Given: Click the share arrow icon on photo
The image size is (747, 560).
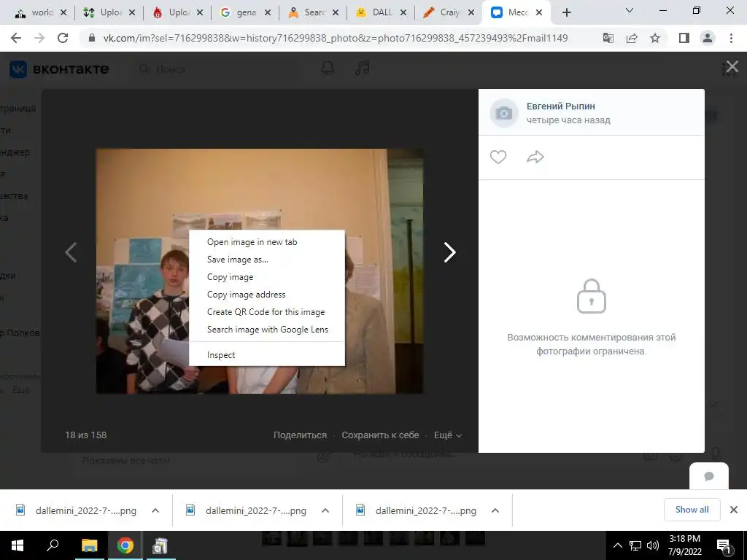Looking at the screenshot, I should [535, 157].
